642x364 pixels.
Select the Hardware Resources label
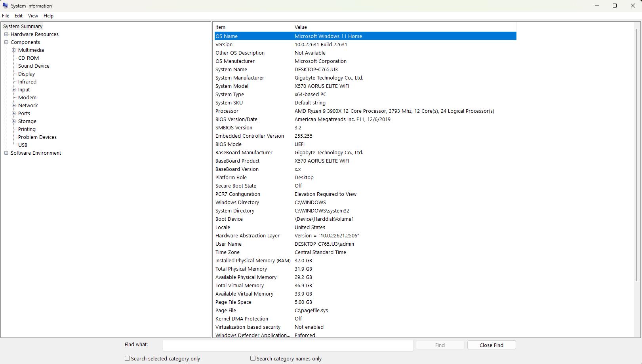tap(34, 34)
